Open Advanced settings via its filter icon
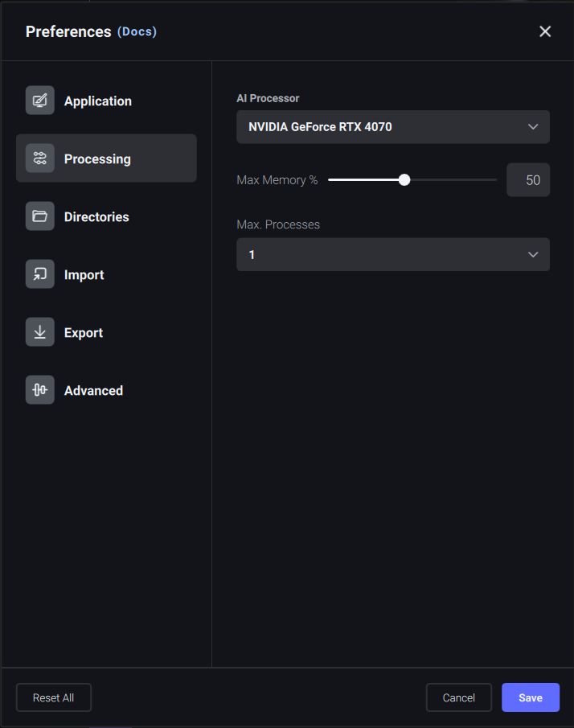Viewport: 574px width, 728px height. tap(39, 390)
